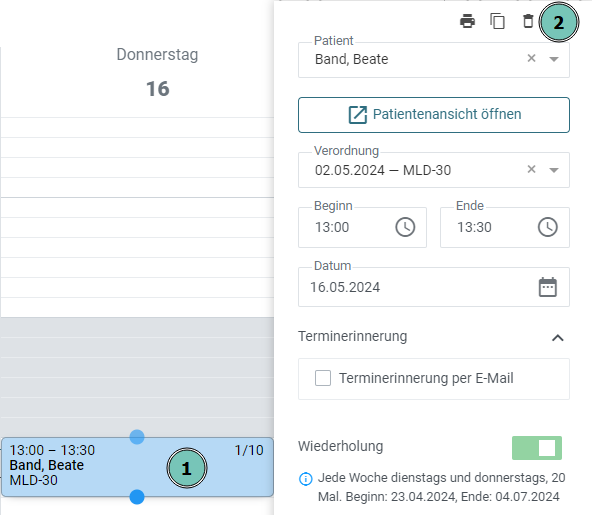Toggle the Wiederholung switch off
592x515 pixels.
click(536, 448)
